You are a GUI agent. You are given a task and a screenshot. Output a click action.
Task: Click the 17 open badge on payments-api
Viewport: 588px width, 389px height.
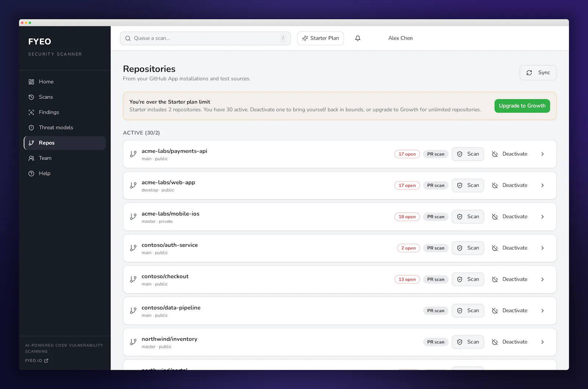[x=407, y=154]
